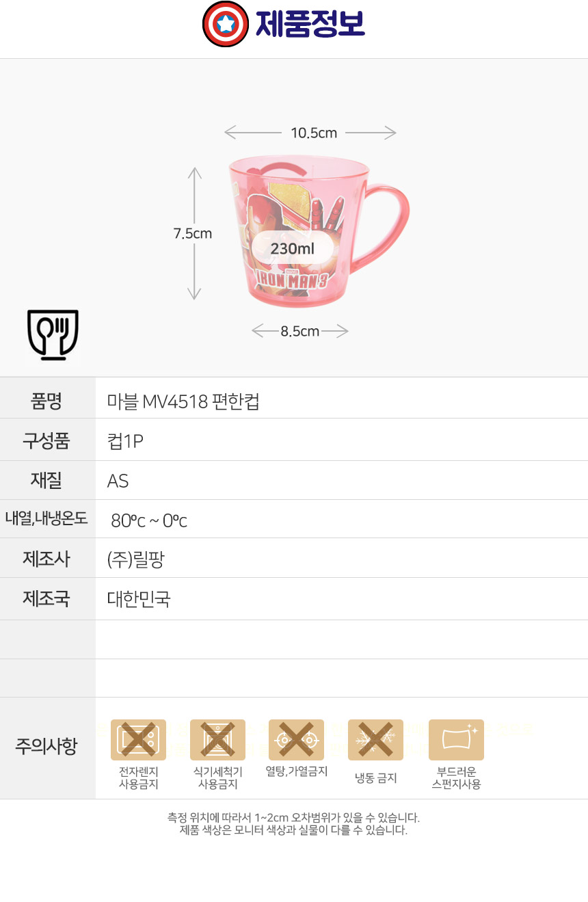
Task: Select the 80℃ ~ 0℃ temperature value
Action: tap(149, 521)
